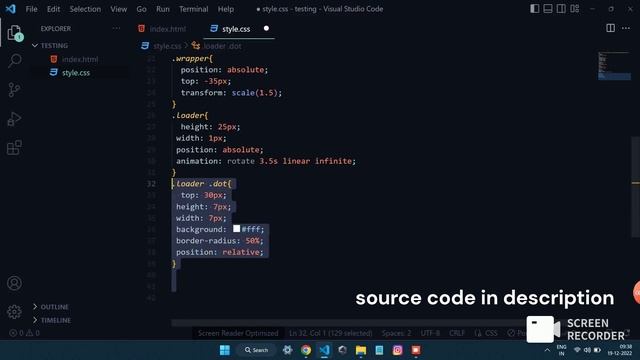The image size is (640, 360).
Task: Open the View menu
Action: (118, 9)
